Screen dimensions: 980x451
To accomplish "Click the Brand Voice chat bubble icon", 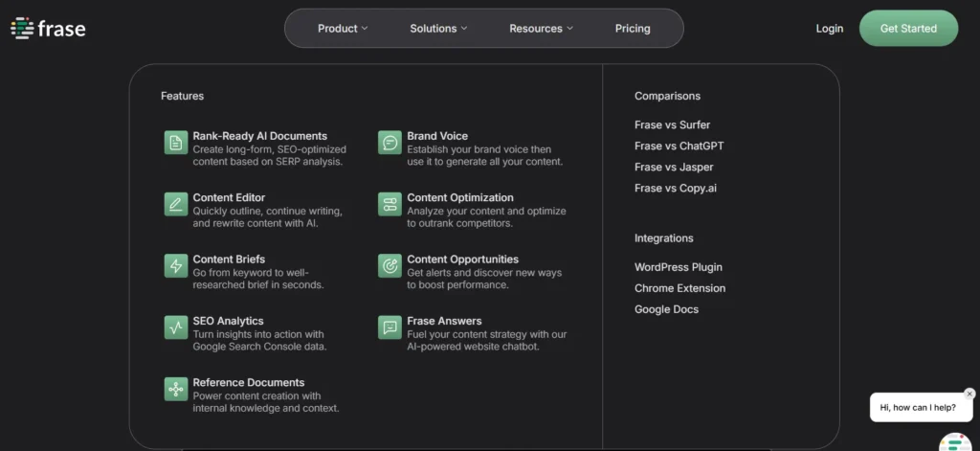I will (390, 142).
